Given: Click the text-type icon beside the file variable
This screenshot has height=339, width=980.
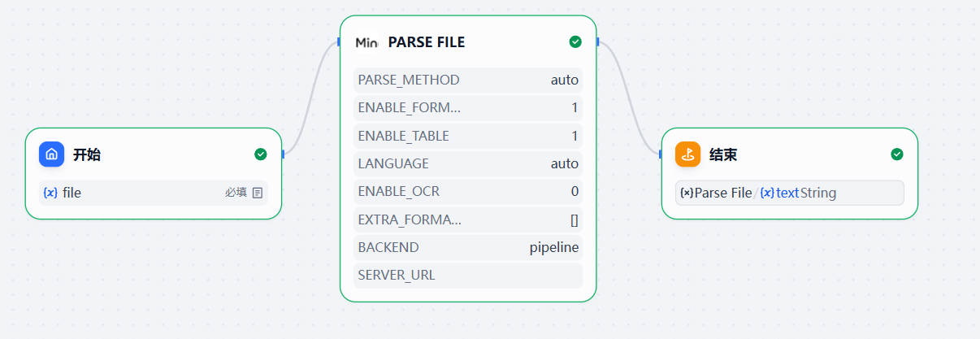Looking at the screenshot, I should (x=258, y=193).
